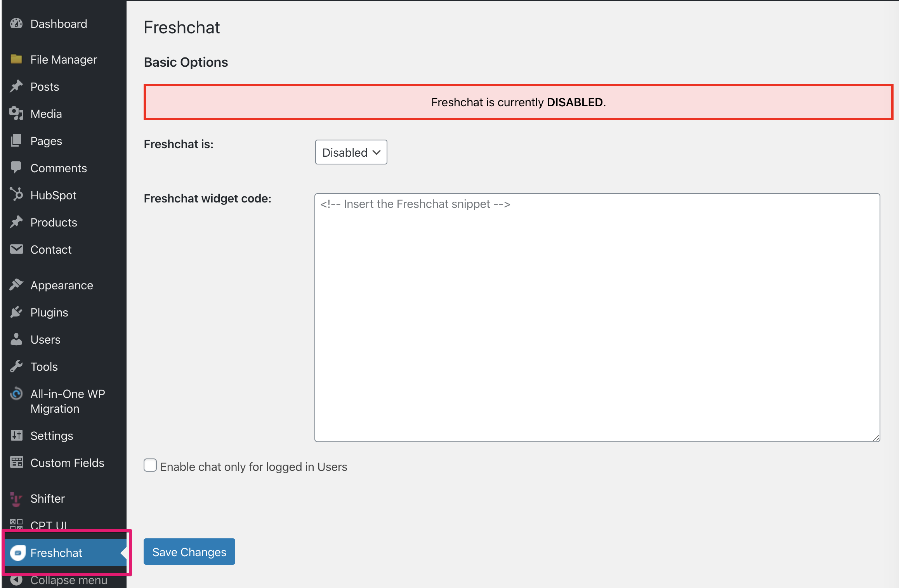Click the Pages stacked-sheets icon
Screen dimensions: 899x588
pyautogui.click(x=16, y=140)
